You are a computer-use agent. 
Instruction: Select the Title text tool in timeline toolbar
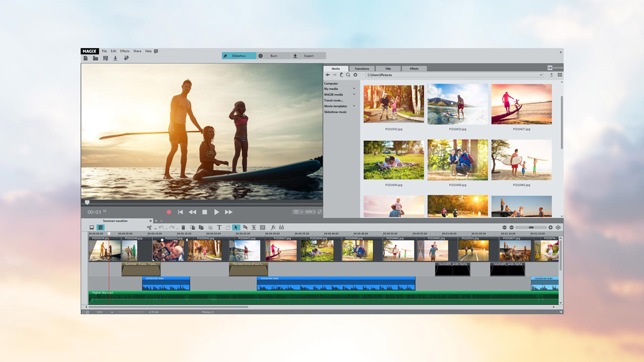(219, 228)
